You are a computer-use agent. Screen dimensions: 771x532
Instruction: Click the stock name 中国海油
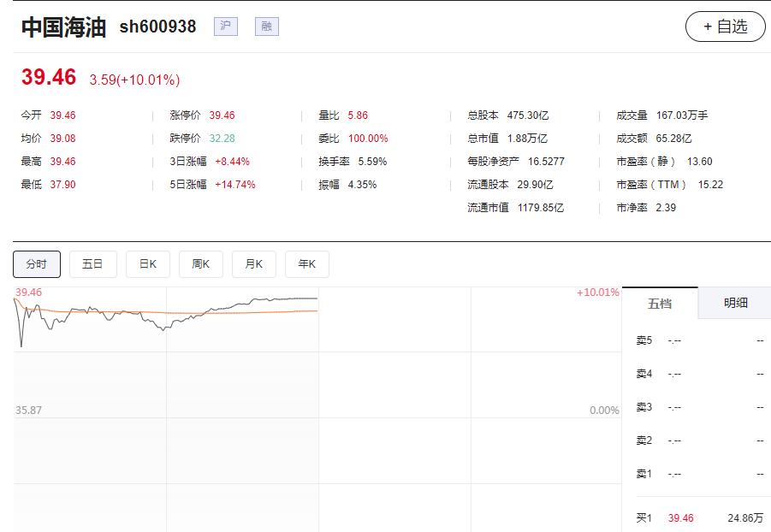(63, 27)
